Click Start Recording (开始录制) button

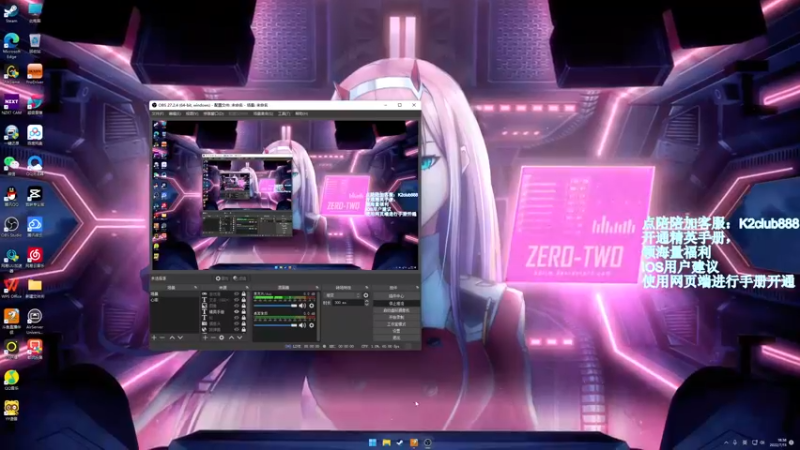396,317
